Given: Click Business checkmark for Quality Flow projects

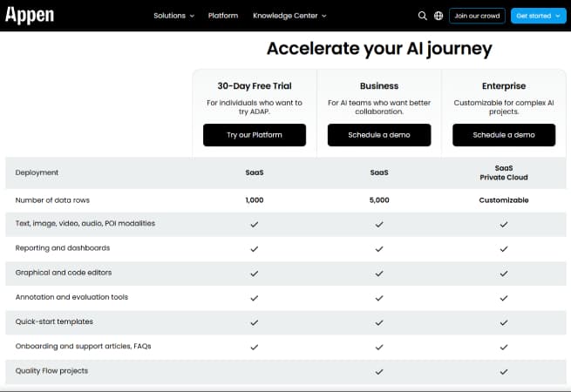Looking at the screenshot, I should (379, 371).
